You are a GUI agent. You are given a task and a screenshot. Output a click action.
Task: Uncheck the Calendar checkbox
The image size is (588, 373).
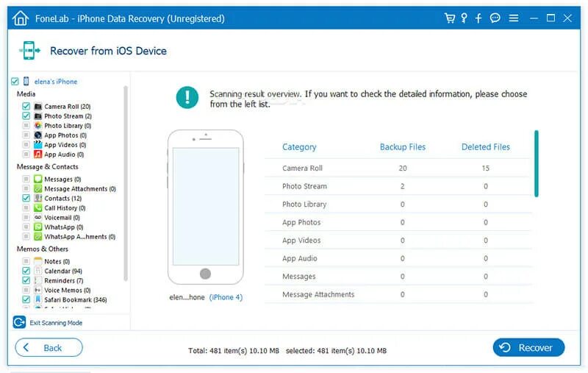pos(26,271)
